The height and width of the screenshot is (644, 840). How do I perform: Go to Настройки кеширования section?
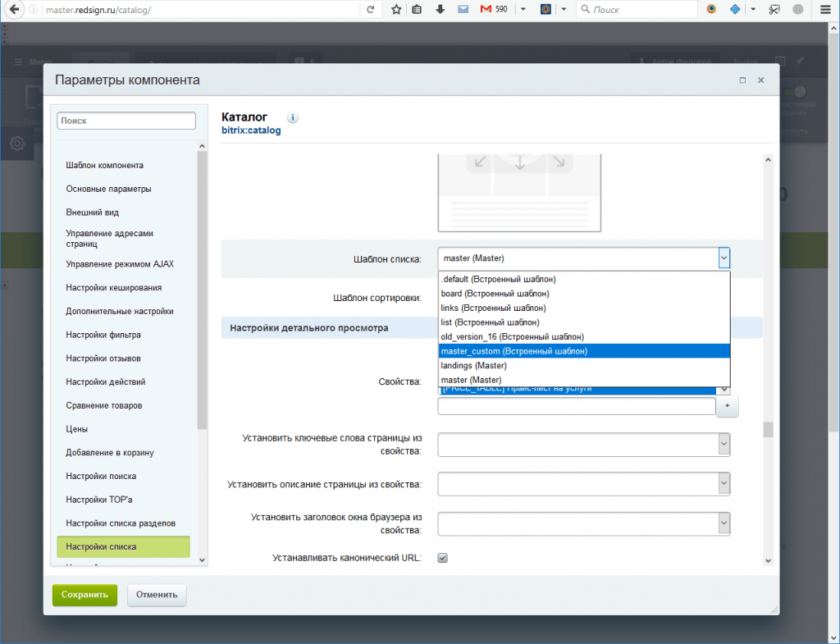pos(113,288)
